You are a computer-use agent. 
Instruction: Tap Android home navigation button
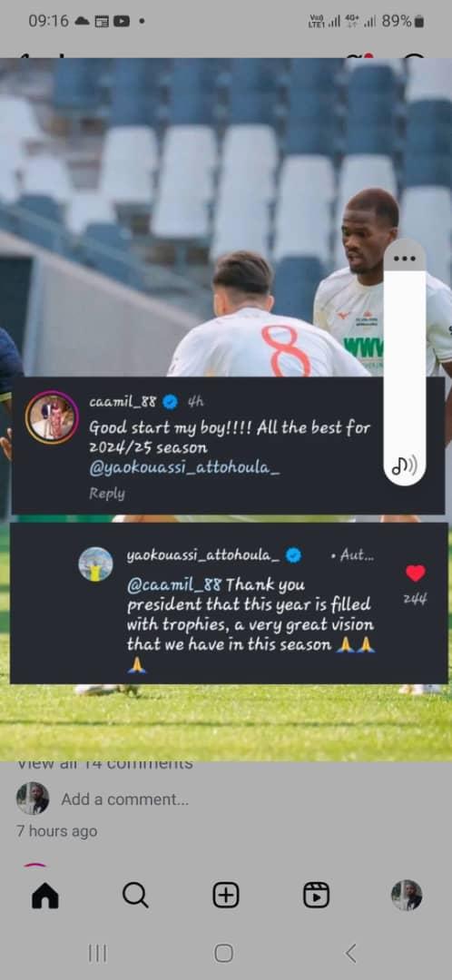click(224, 953)
